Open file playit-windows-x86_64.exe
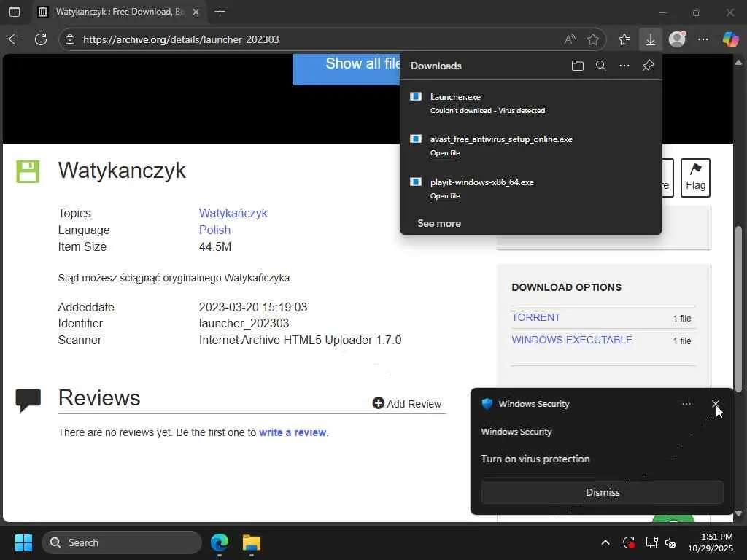This screenshot has height=560, width=747. 445,195
